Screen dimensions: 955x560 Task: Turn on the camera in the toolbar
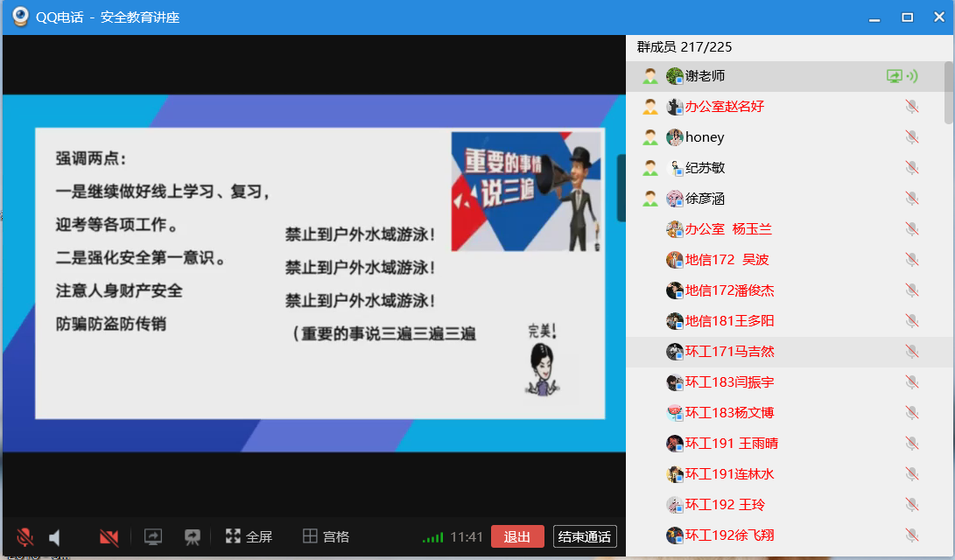click(x=109, y=536)
